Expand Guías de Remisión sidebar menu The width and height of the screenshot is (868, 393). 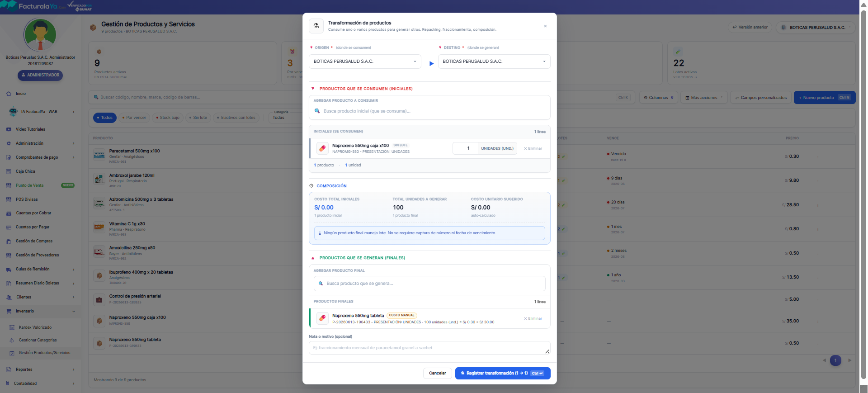41,269
